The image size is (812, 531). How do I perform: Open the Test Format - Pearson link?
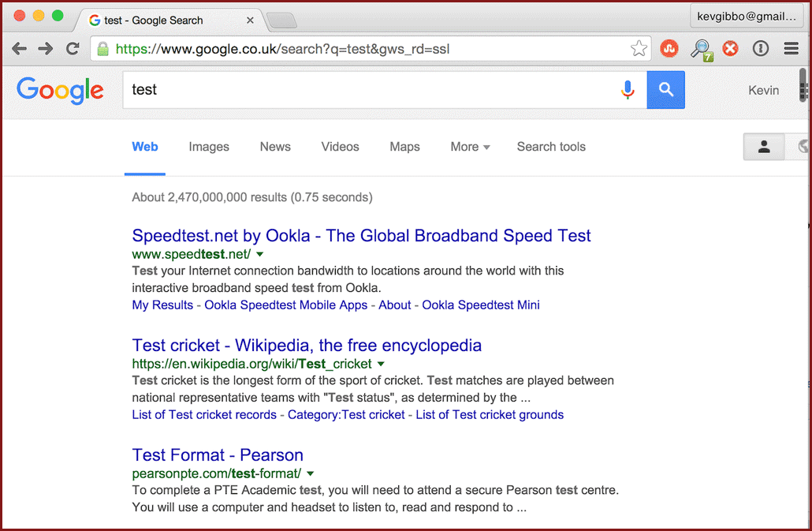tap(218, 454)
